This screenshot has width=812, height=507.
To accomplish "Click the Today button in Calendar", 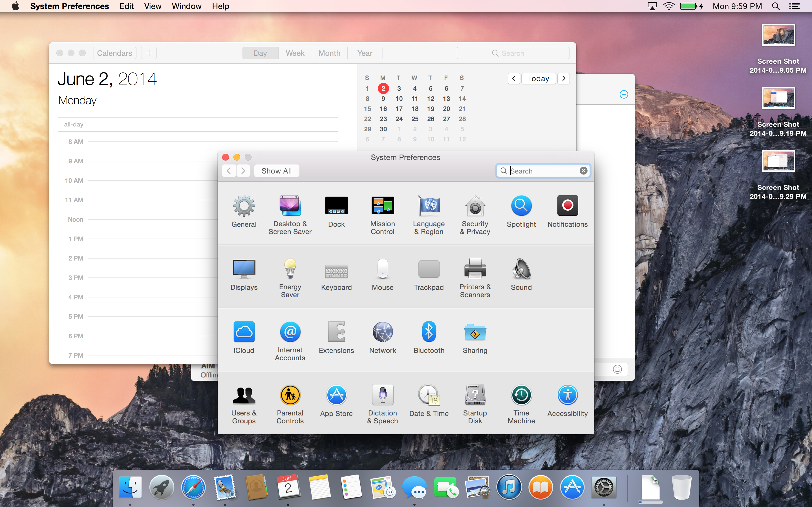I will [538, 79].
